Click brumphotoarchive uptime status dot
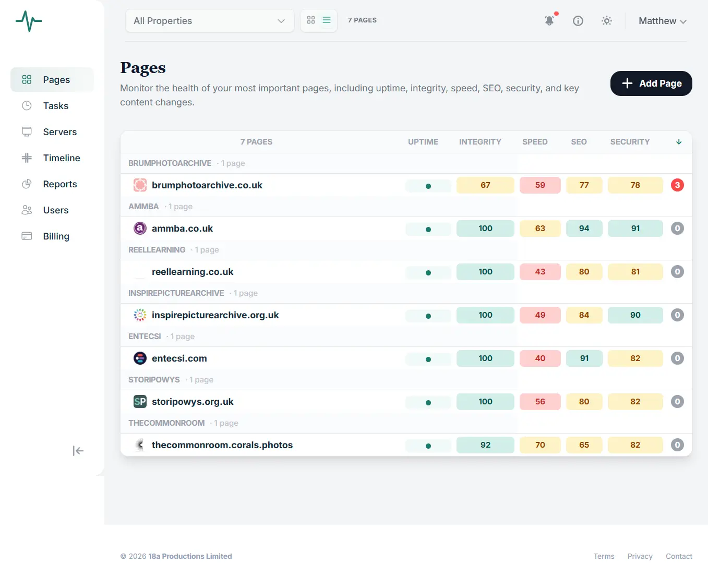 click(x=428, y=186)
